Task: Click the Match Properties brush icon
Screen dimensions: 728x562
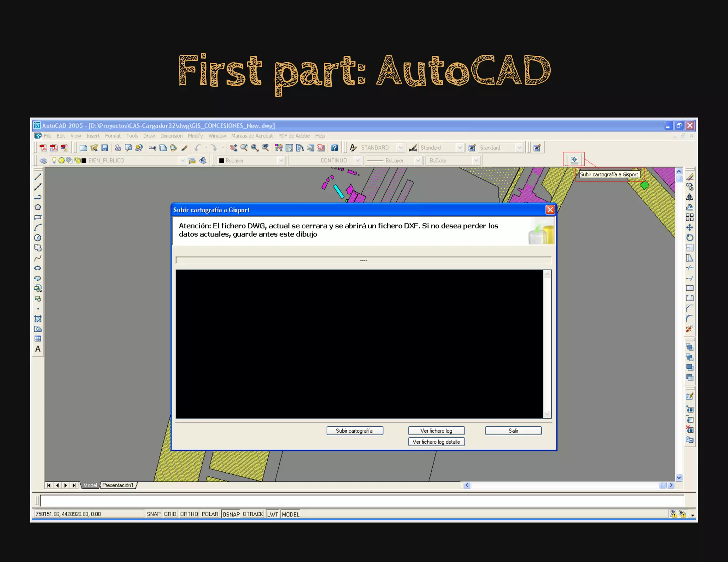Action: pos(184,148)
